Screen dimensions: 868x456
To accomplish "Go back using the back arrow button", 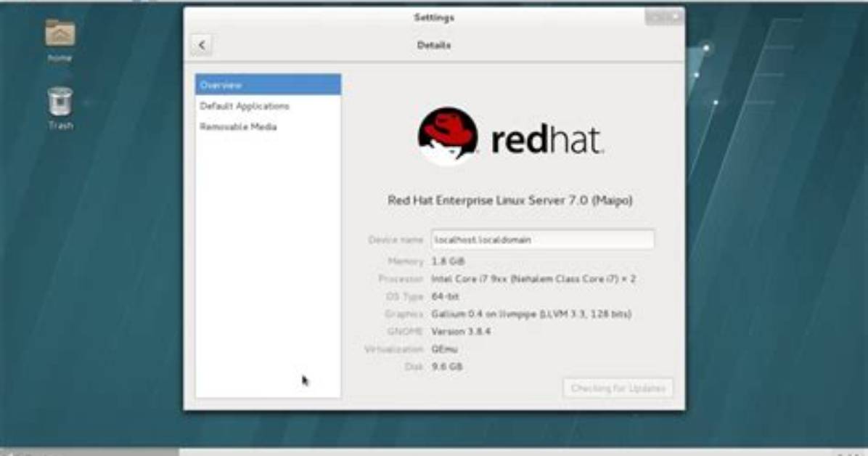I will [202, 45].
